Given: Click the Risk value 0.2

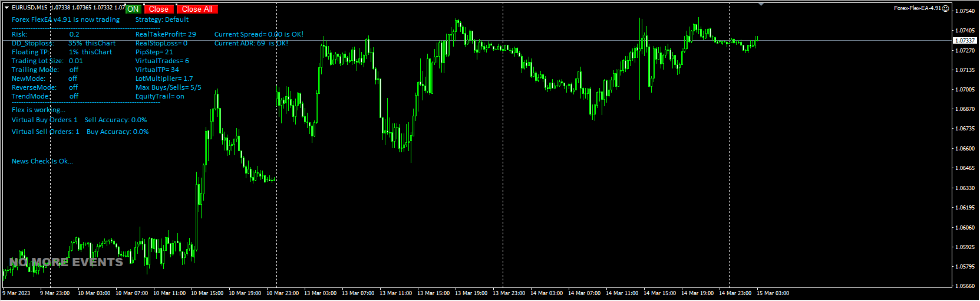Looking at the screenshot, I should [74, 34].
